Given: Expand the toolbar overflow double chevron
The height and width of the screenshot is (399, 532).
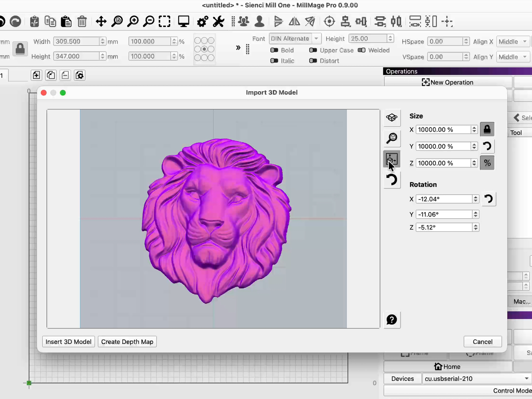Looking at the screenshot, I should coord(238,48).
